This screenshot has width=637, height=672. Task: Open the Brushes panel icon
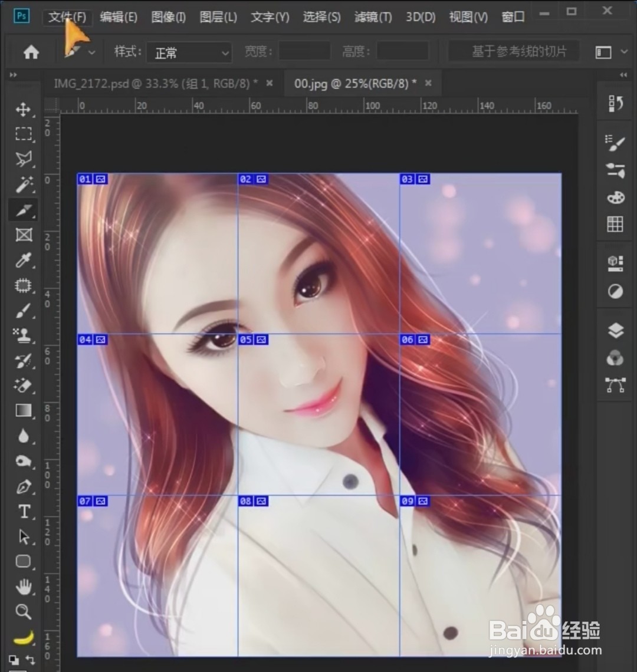tap(616, 170)
